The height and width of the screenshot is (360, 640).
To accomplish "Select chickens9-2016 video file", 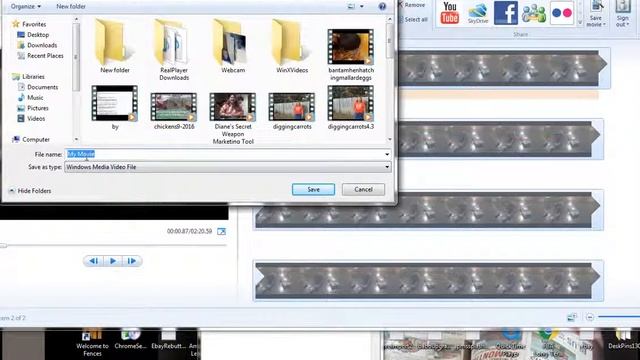I will tap(174, 111).
